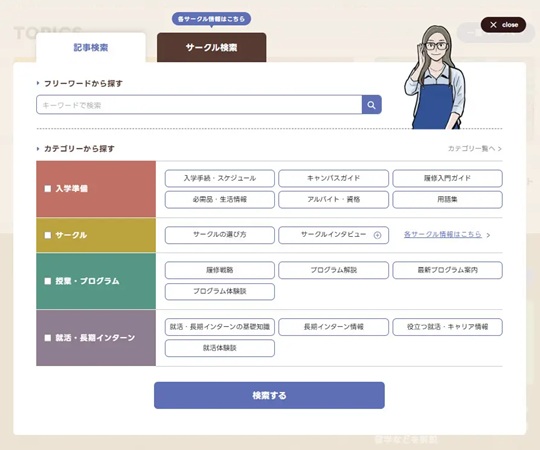Screen dimensions: 540x450
Task: Expand the サークルインタビュー option
Action: coord(333,235)
